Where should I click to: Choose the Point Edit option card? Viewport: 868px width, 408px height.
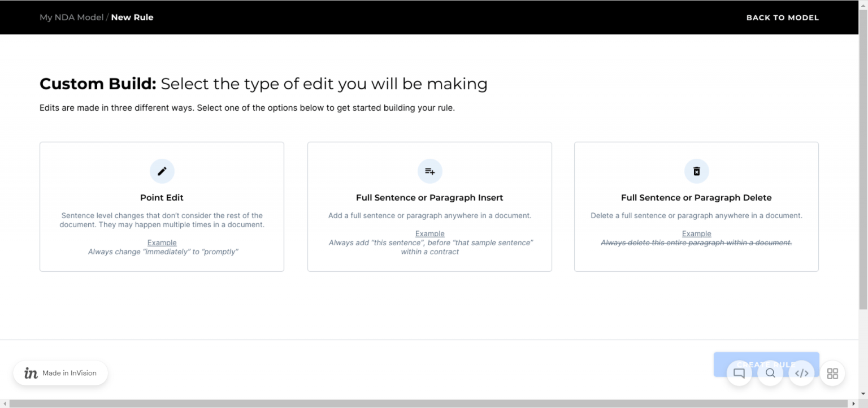click(162, 207)
